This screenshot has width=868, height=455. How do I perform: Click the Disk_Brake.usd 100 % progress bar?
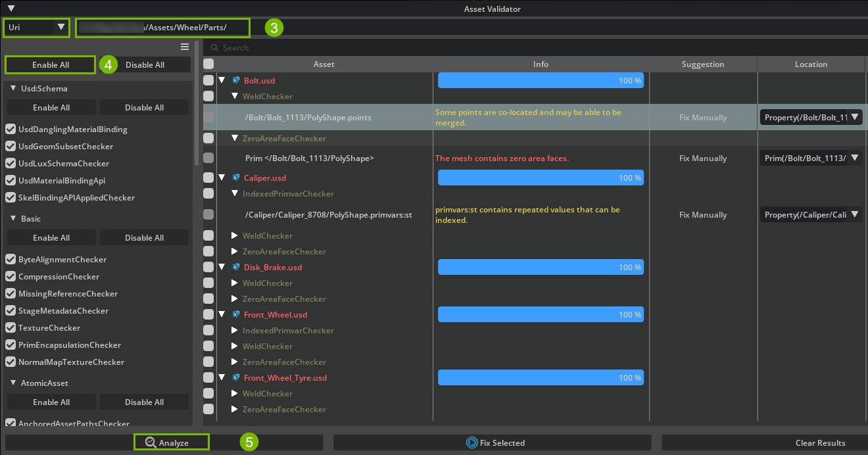pos(541,267)
